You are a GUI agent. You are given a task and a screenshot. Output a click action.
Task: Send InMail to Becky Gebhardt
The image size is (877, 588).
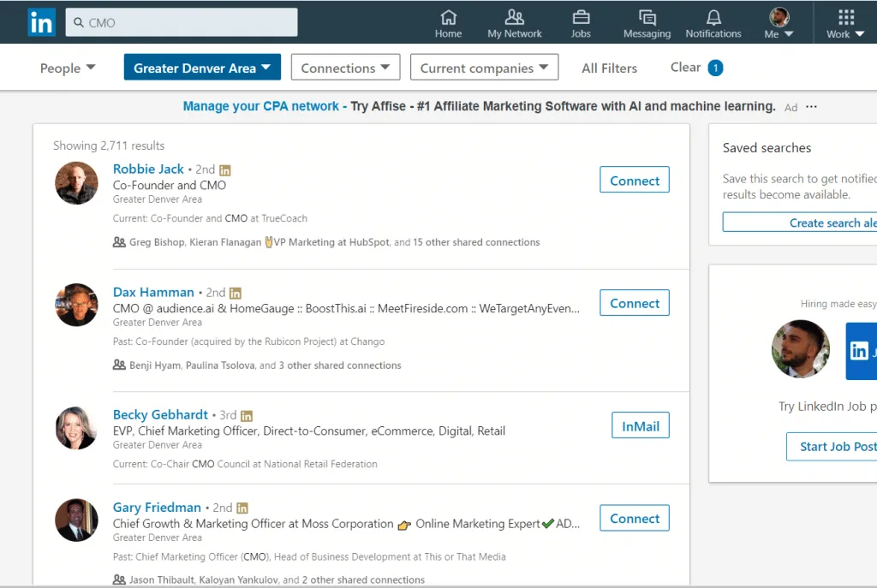point(641,425)
